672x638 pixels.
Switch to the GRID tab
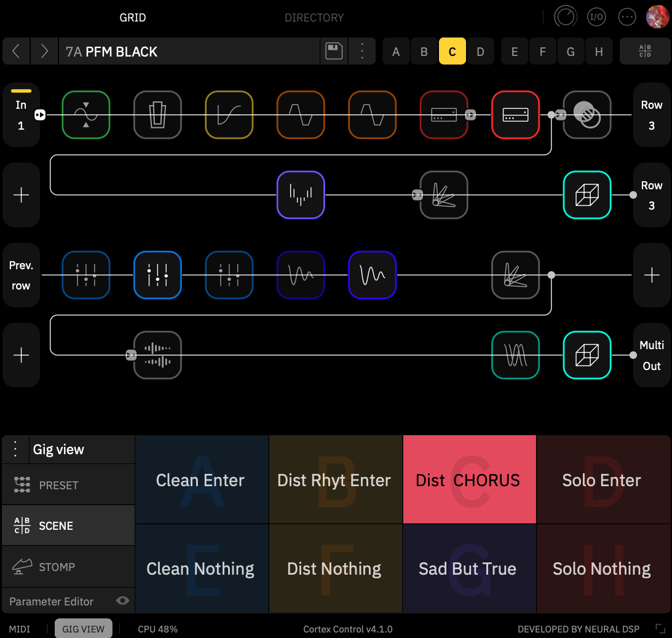coord(132,18)
